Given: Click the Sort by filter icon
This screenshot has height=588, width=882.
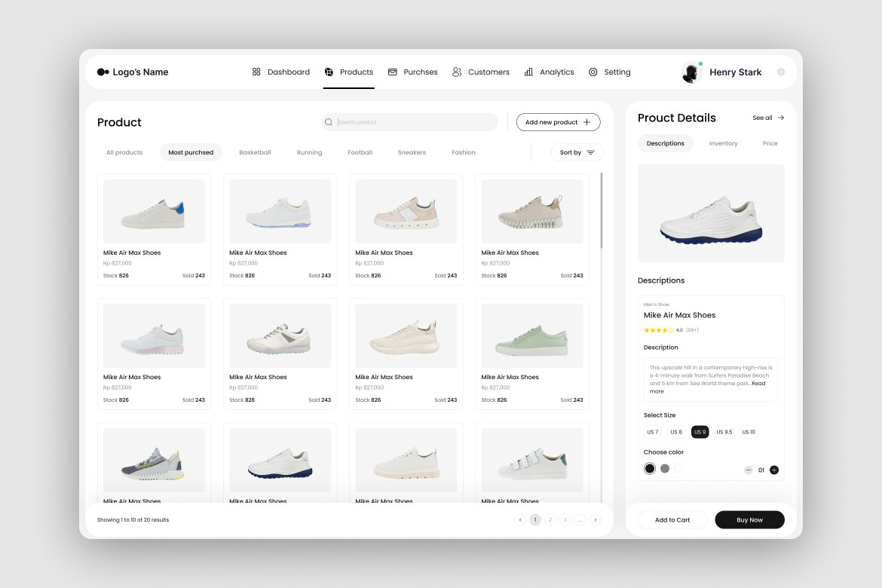Looking at the screenshot, I should pyautogui.click(x=589, y=152).
